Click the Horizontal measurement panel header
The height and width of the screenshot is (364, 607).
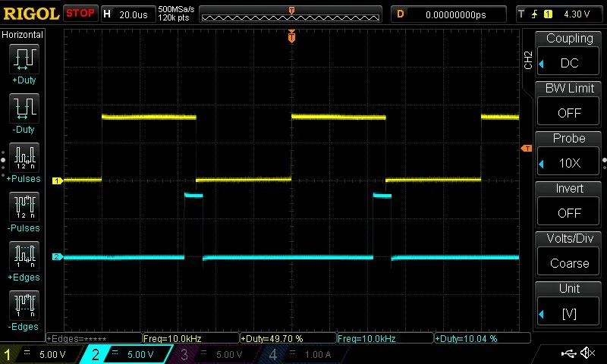pyautogui.click(x=22, y=34)
